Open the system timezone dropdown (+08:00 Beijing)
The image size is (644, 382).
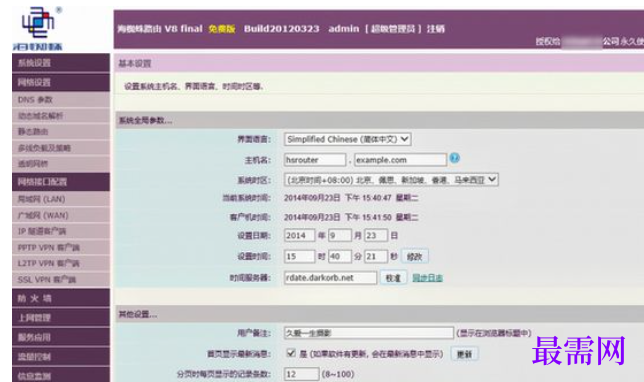coord(391,180)
